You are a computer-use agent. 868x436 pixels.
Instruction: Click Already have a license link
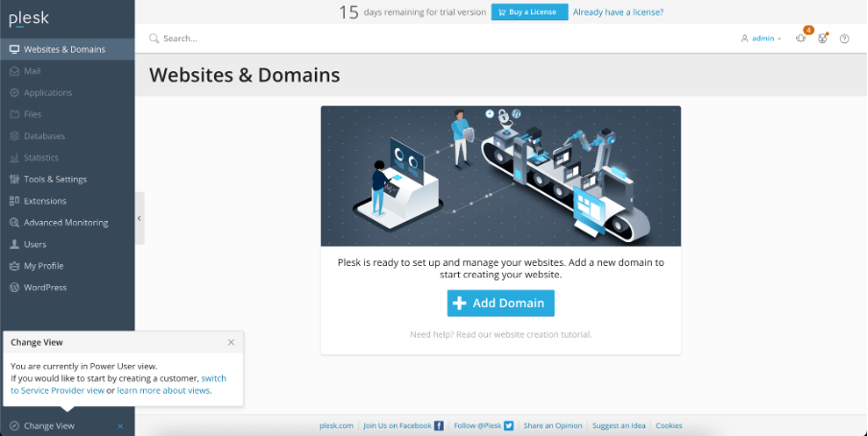(x=617, y=12)
